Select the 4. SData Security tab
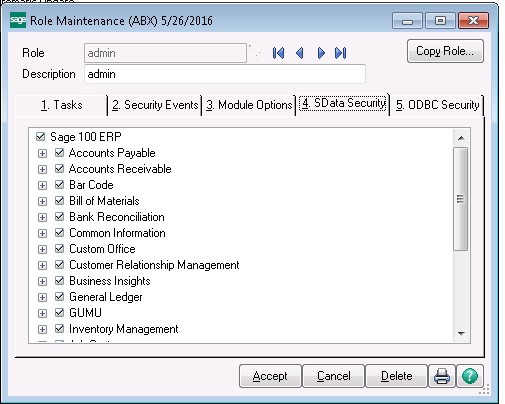505x404 pixels. pyautogui.click(x=343, y=103)
